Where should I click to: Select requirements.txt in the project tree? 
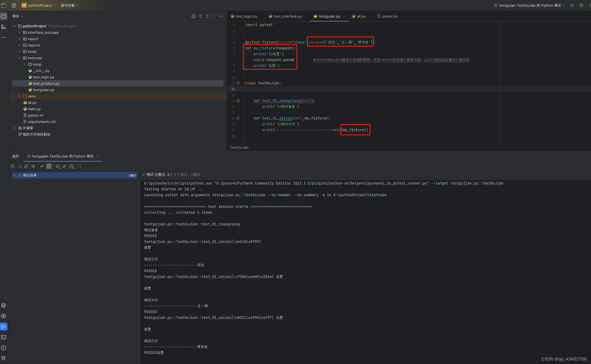tap(42, 122)
